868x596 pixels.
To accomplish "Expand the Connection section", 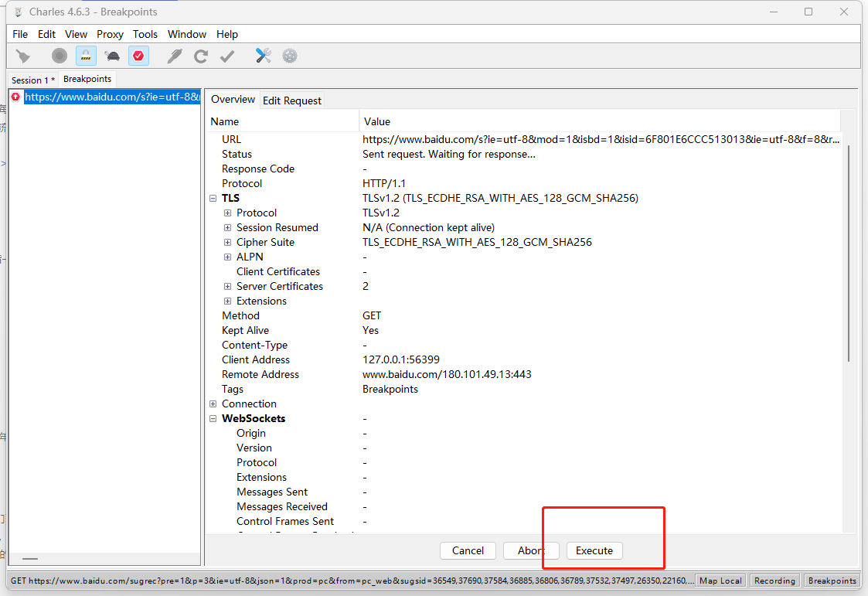I will (213, 404).
